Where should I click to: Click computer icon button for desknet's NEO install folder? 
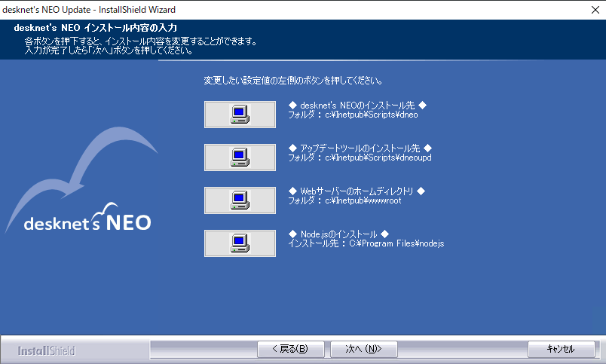[240, 115]
